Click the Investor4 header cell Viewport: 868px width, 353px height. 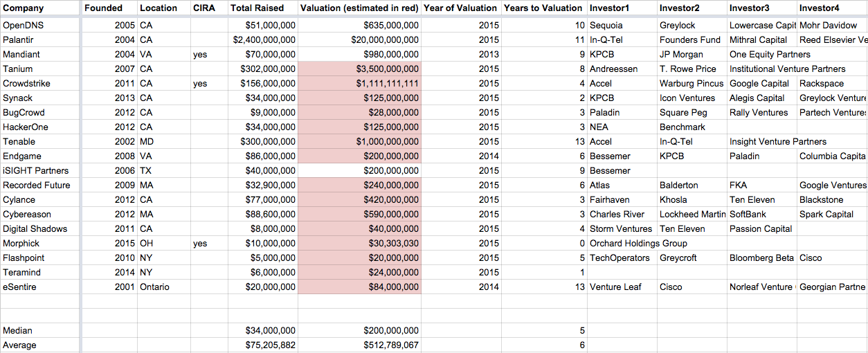pyautogui.click(x=832, y=8)
